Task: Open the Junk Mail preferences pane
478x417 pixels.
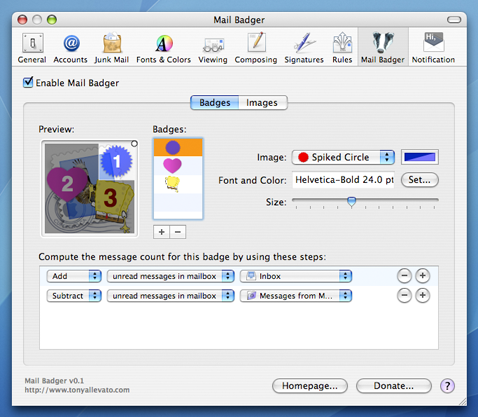Action: pos(112,48)
